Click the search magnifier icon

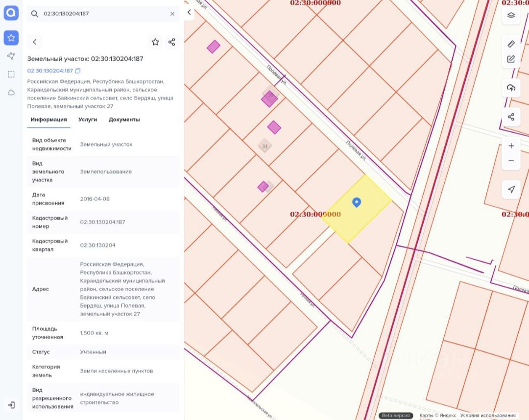coord(34,14)
